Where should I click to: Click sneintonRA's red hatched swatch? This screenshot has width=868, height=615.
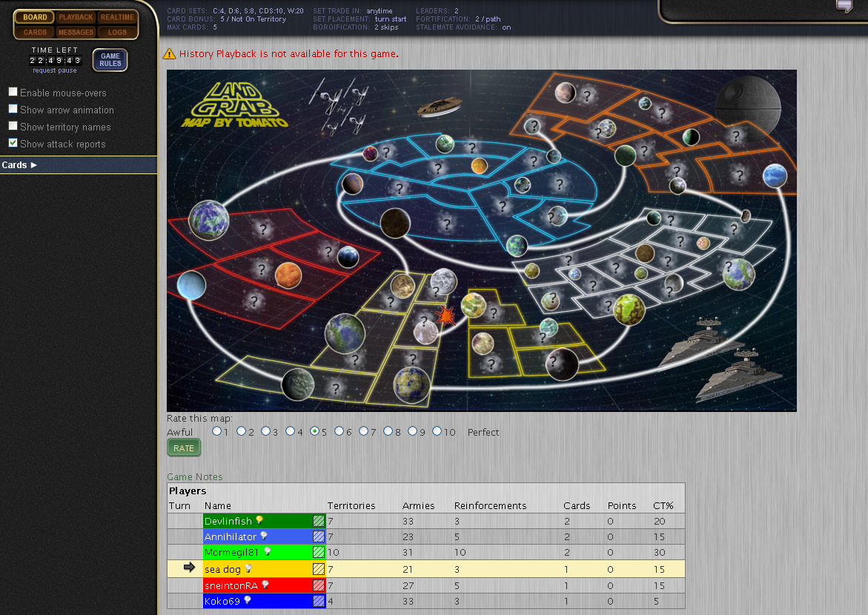[319, 585]
